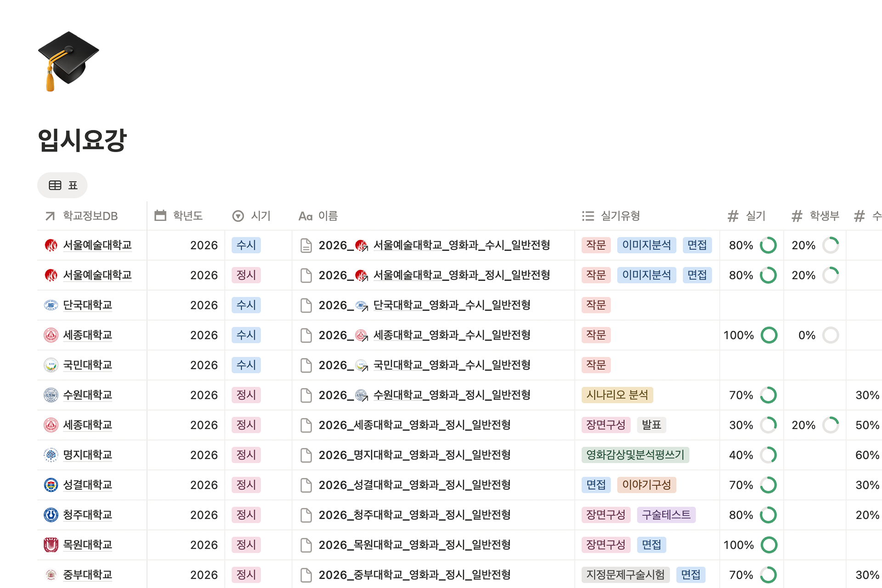The width and height of the screenshot is (882, 588).
Task: Click 40% 실기 progress ring for 명지대학교
Action: (x=769, y=455)
